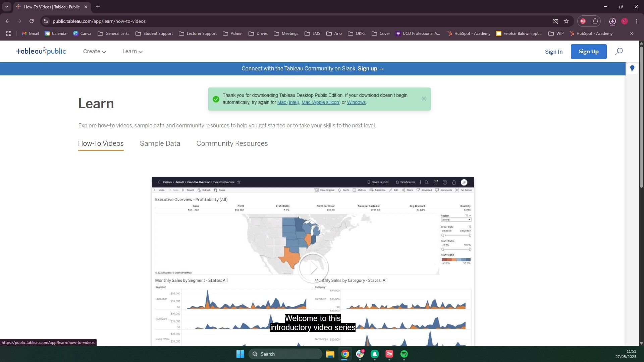Open the site search magnifier icon
This screenshot has width=644, height=362.
pos(619,51)
